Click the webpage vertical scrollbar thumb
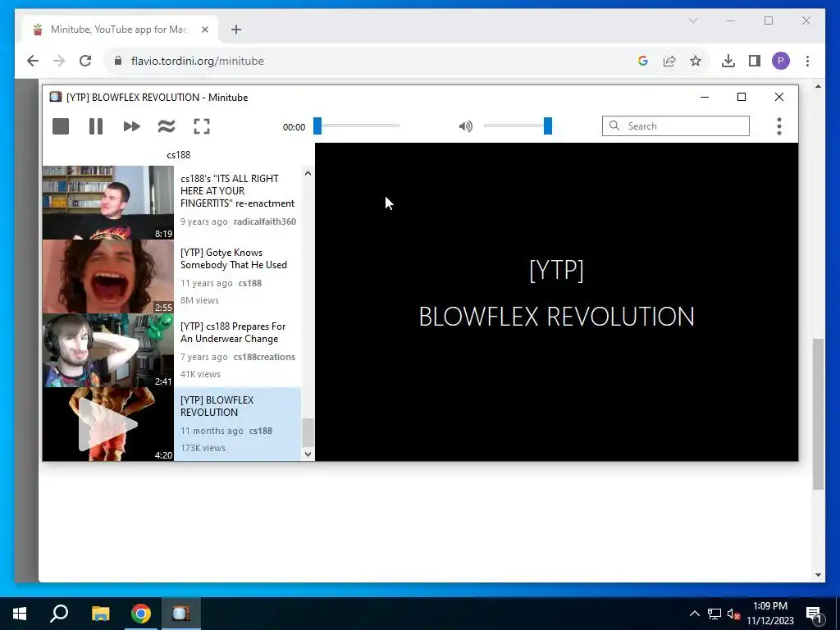The height and width of the screenshot is (630, 840). click(x=818, y=413)
